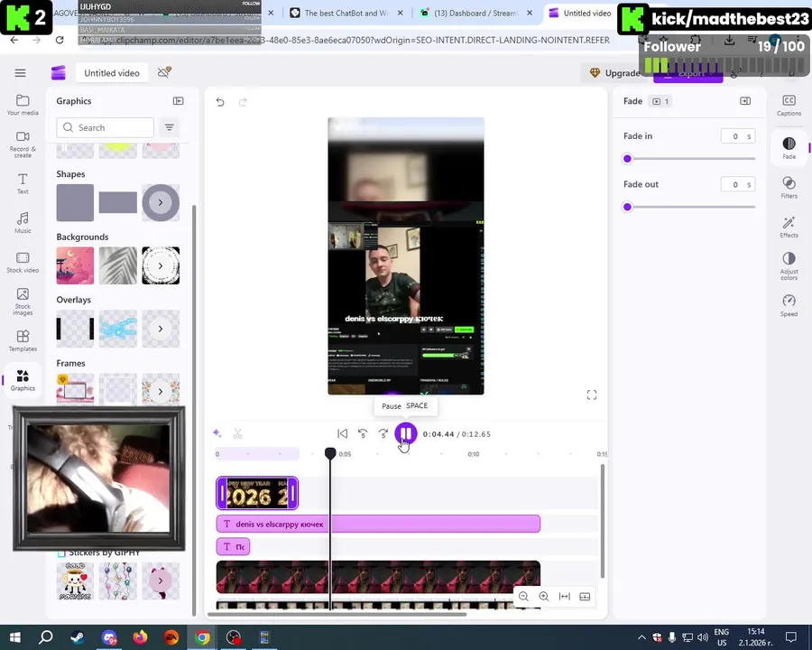Open the search filter options icon
This screenshot has width=812, height=650.
point(170,127)
